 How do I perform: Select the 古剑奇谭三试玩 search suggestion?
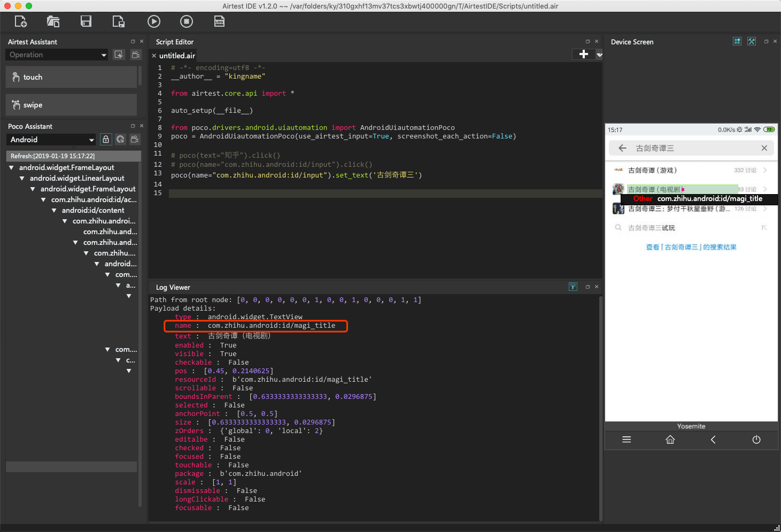point(691,228)
